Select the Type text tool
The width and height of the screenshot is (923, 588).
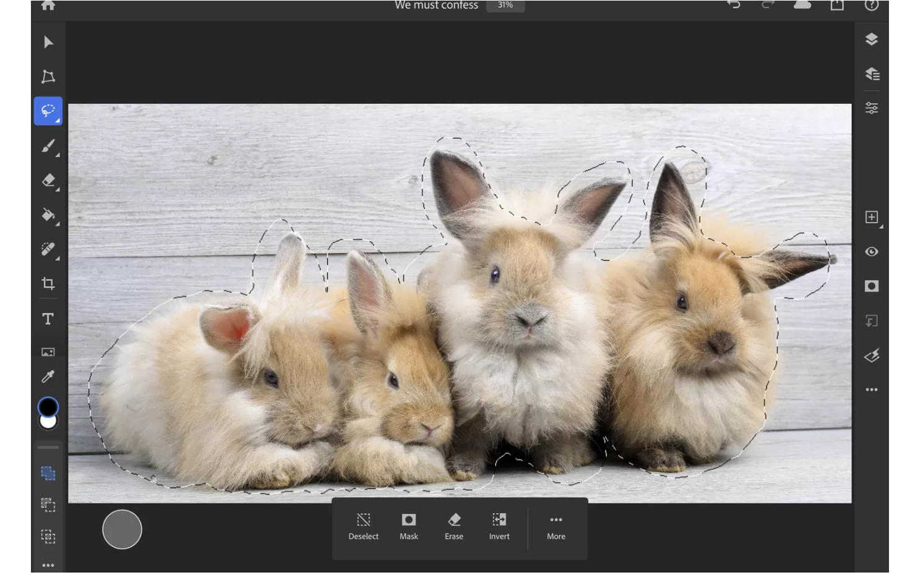click(48, 318)
